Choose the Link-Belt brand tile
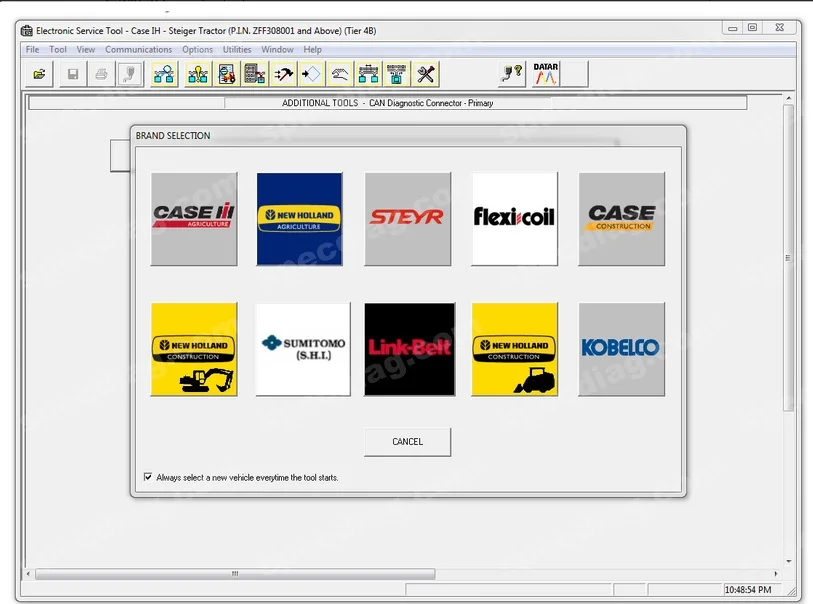The image size is (813, 604). click(409, 349)
